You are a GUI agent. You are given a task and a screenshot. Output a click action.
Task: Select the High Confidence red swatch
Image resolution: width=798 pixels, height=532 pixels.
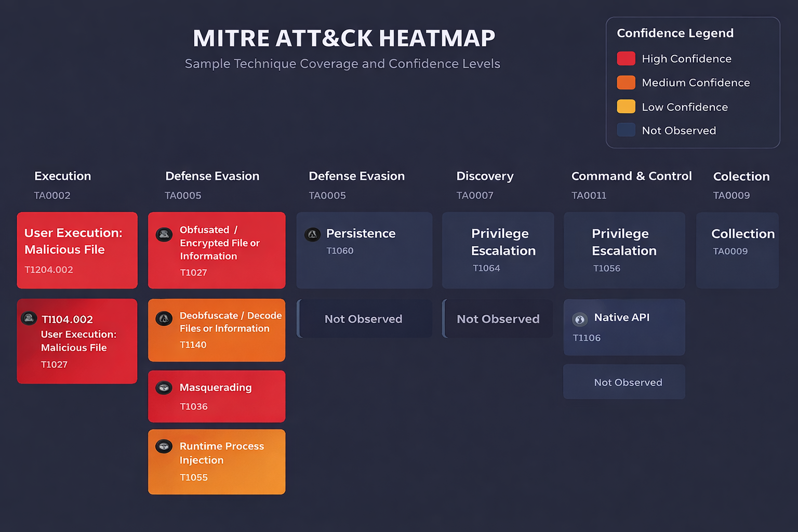(626, 59)
